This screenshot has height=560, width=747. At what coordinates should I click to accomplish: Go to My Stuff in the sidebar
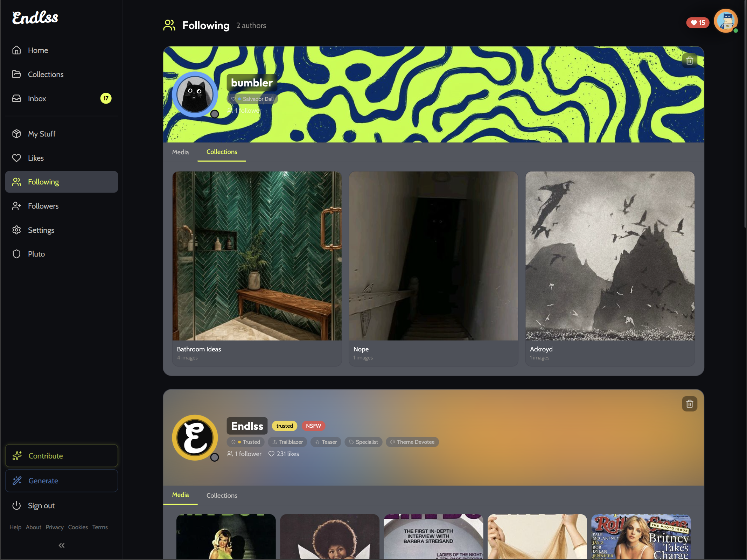click(x=42, y=134)
